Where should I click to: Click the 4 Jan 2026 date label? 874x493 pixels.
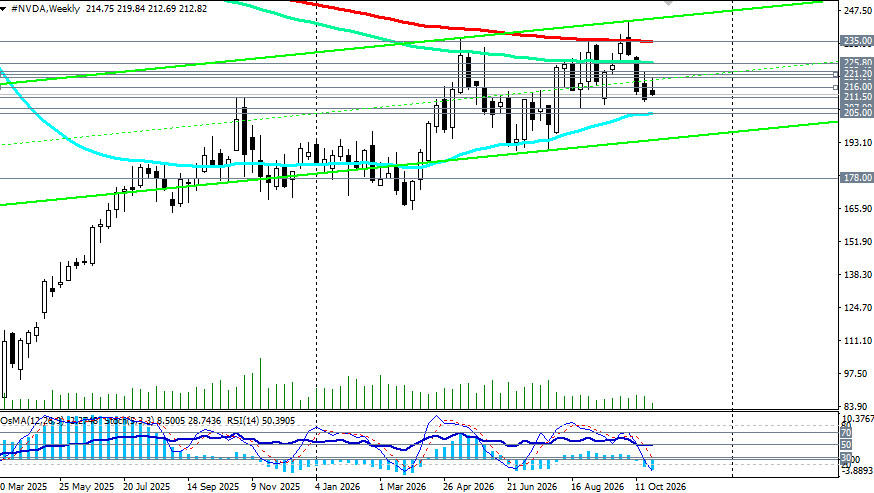pyautogui.click(x=338, y=487)
